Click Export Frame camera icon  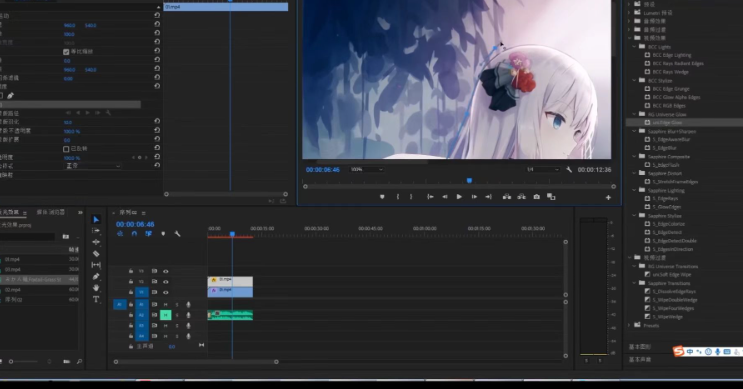[x=536, y=197]
